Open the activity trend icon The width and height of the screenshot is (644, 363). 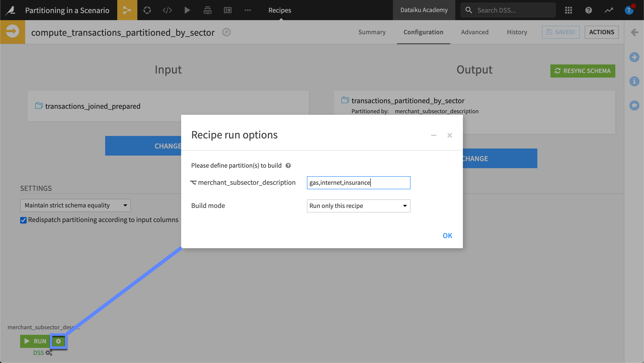pos(609,10)
